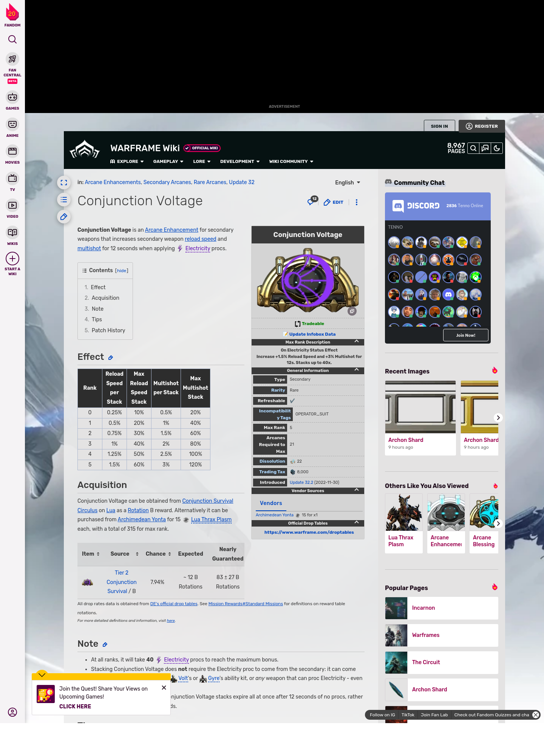Collapse the yellow survey popup tab
544x756 pixels.
click(42, 675)
